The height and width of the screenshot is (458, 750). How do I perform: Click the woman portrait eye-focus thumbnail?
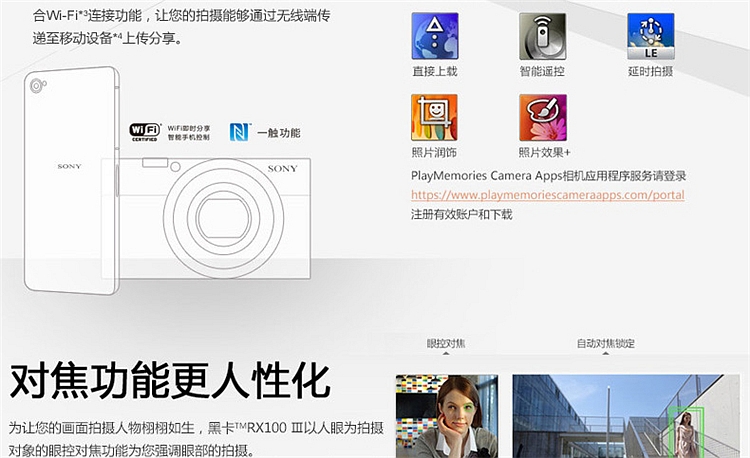click(x=447, y=416)
